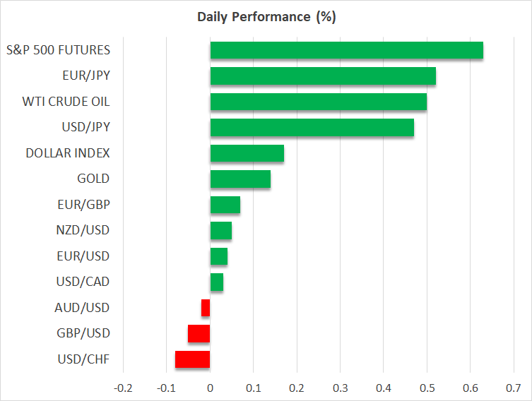
Task: Select the USD/CAD green bar
Action: pyautogui.click(x=216, y=282)
